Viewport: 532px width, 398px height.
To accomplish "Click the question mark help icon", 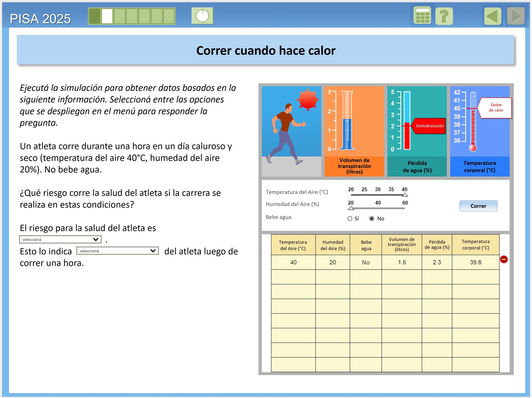I will [x=444, y=16].
